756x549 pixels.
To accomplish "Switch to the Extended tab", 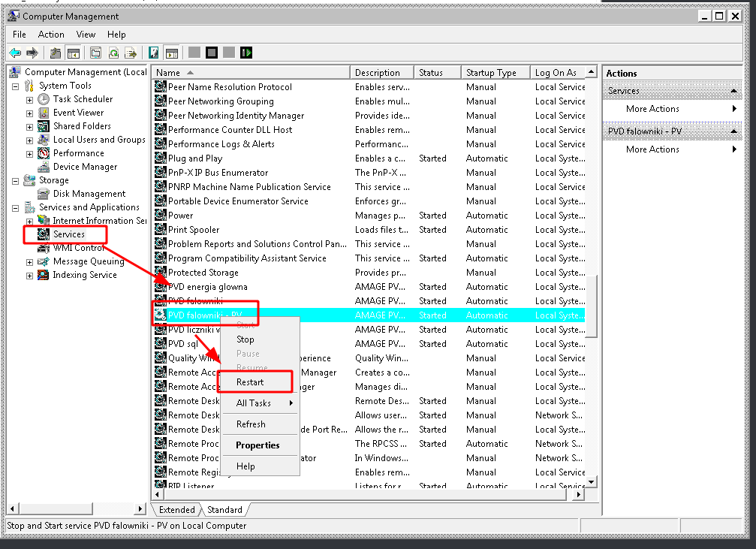I will tap(176, 510).
